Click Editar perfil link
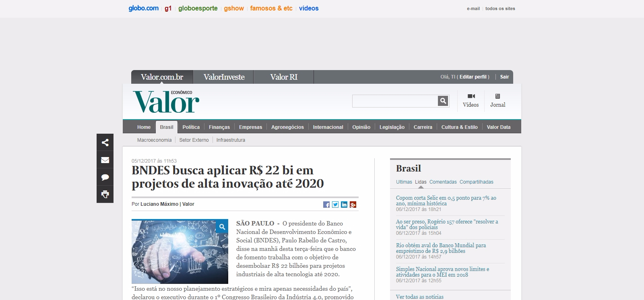Screen dimensions: 644x300 [473, 77]
